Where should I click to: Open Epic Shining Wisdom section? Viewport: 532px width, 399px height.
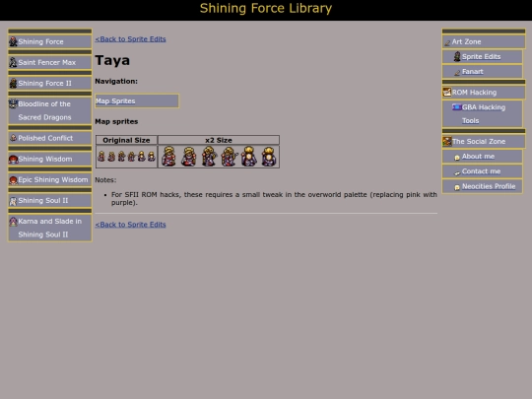click(x=49, y=180)
